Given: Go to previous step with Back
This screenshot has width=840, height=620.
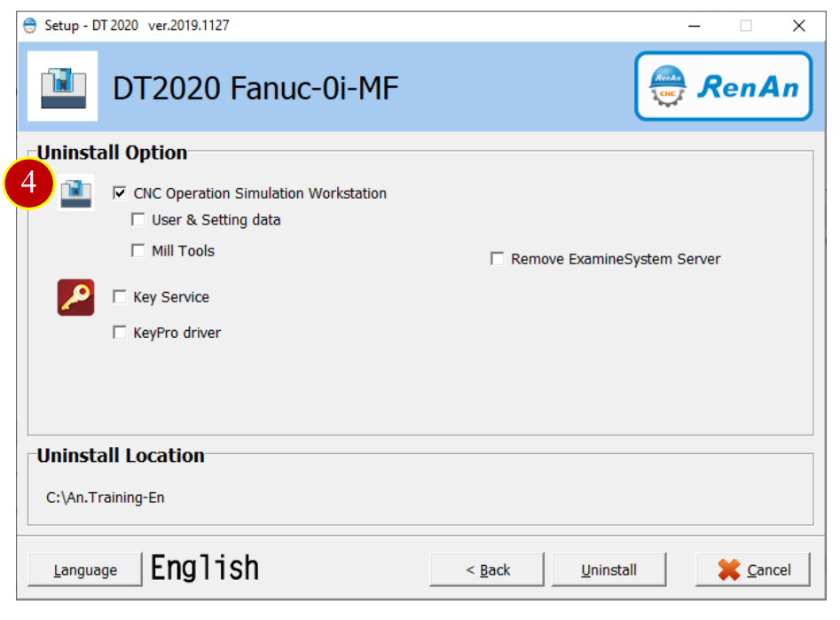Looking at the screenshot, I should (x=487, y=569).
